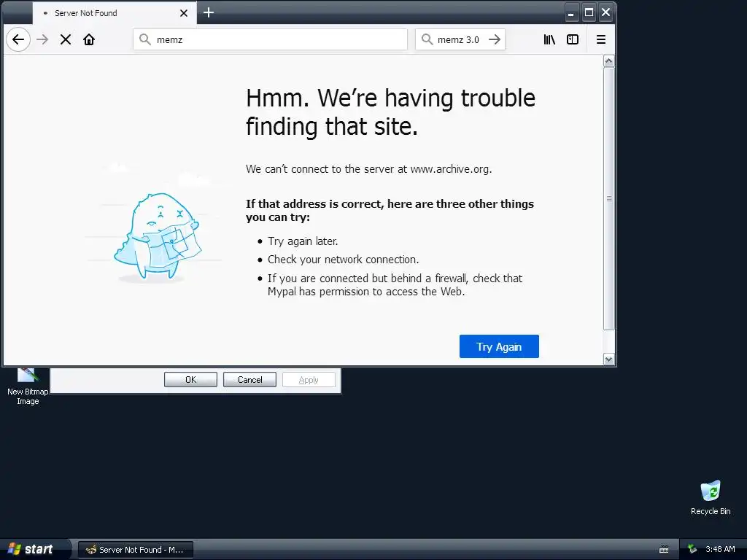Click the network tray icon near clock
This screenshot has height=560, width=747.
(x=692, y=549)
